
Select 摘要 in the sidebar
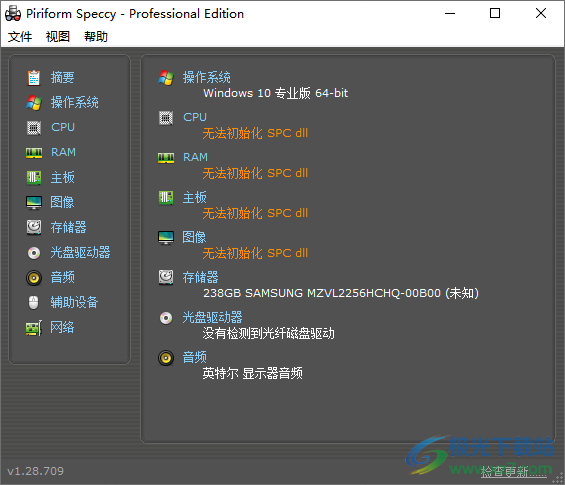[x=62, y=77]
